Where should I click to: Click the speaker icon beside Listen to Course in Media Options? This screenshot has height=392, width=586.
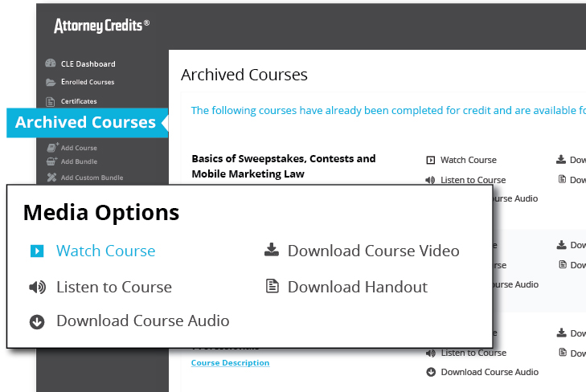[x=37, y=287]
